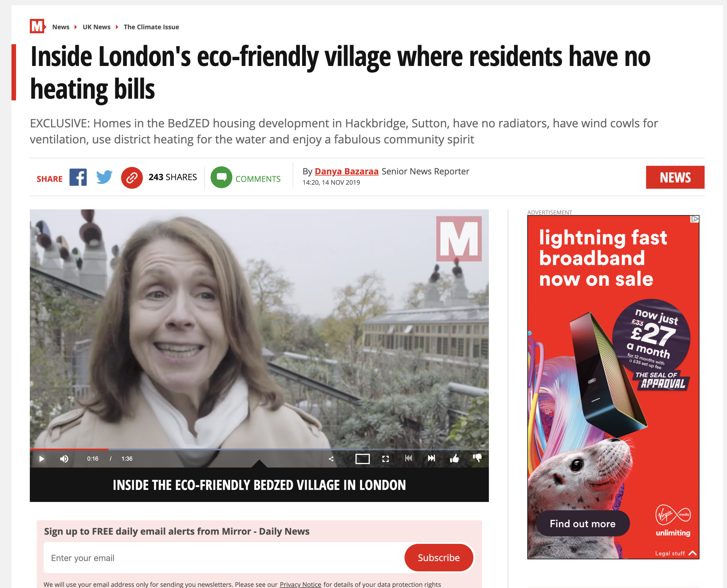The height and width of the screenshot is (588, 727).
Task: Go to previous video
Action: (x=408, y=458)
